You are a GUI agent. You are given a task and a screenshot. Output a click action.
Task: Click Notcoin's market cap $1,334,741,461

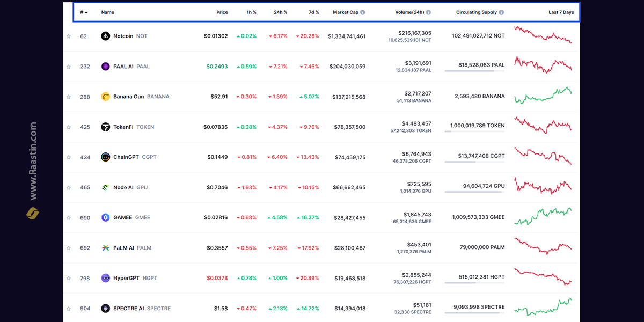[347, 36]
